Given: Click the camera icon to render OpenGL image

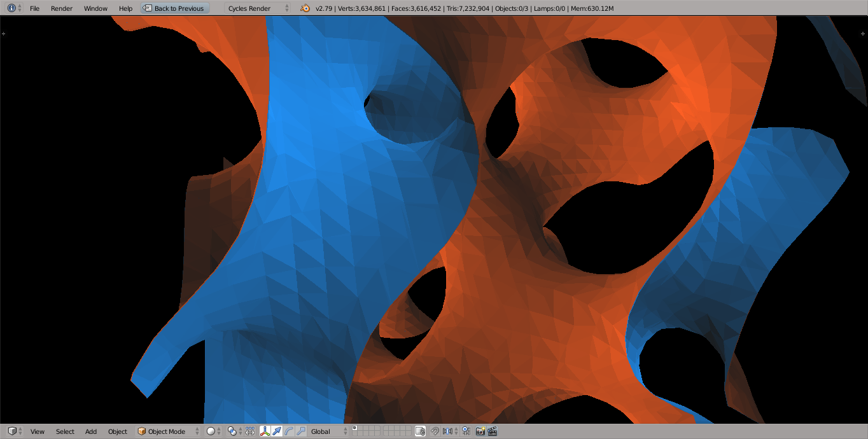Looking at the screenshot, I should click(x=480, y=431).
